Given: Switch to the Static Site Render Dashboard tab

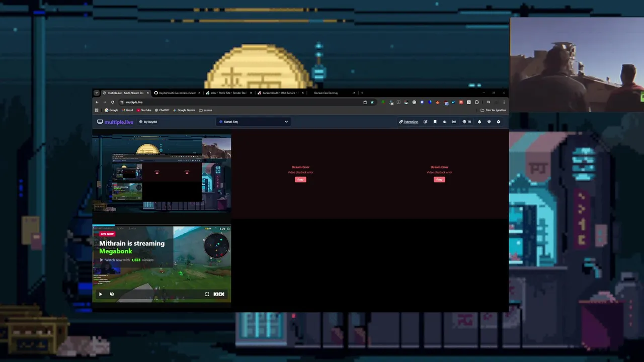Looking at the screenshot, I should click(228, 93).
